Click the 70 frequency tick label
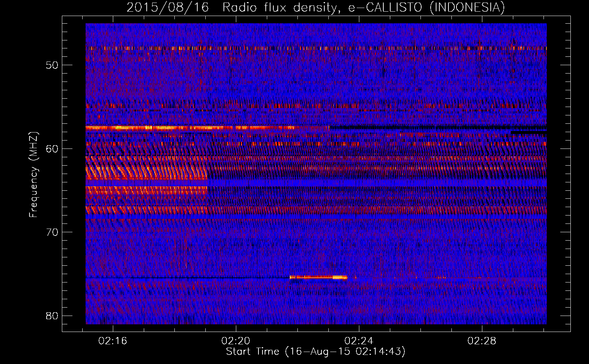The image size is (589, 364). tap(52, 232)
